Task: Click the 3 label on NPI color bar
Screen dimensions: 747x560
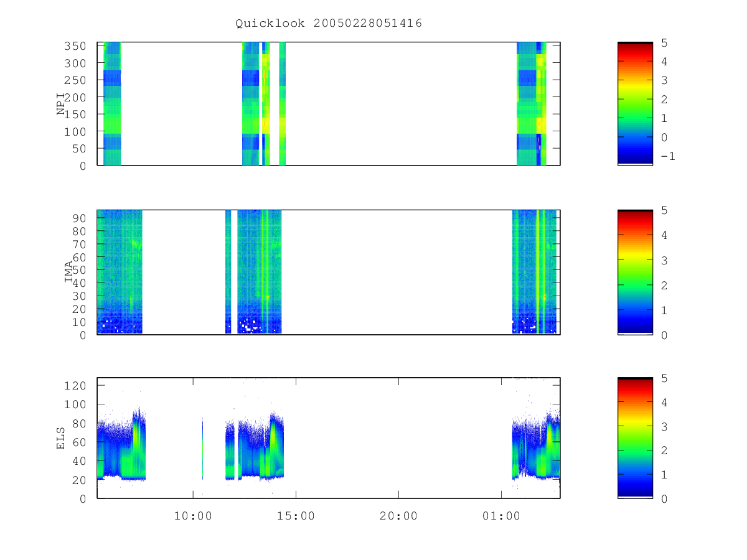Action: click(x=665, y=80)
